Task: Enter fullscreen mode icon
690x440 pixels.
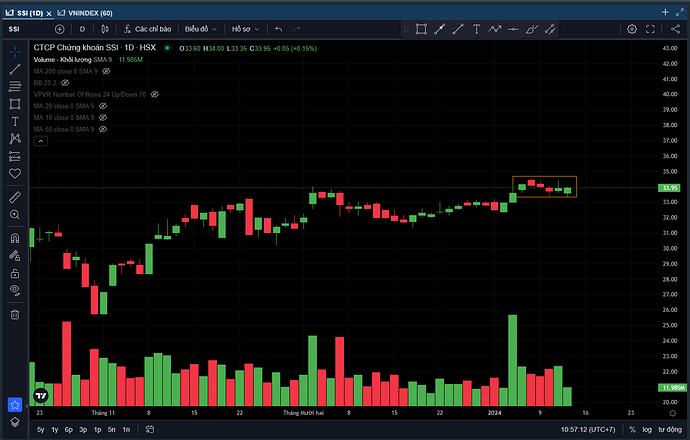Action: point(650,29)
